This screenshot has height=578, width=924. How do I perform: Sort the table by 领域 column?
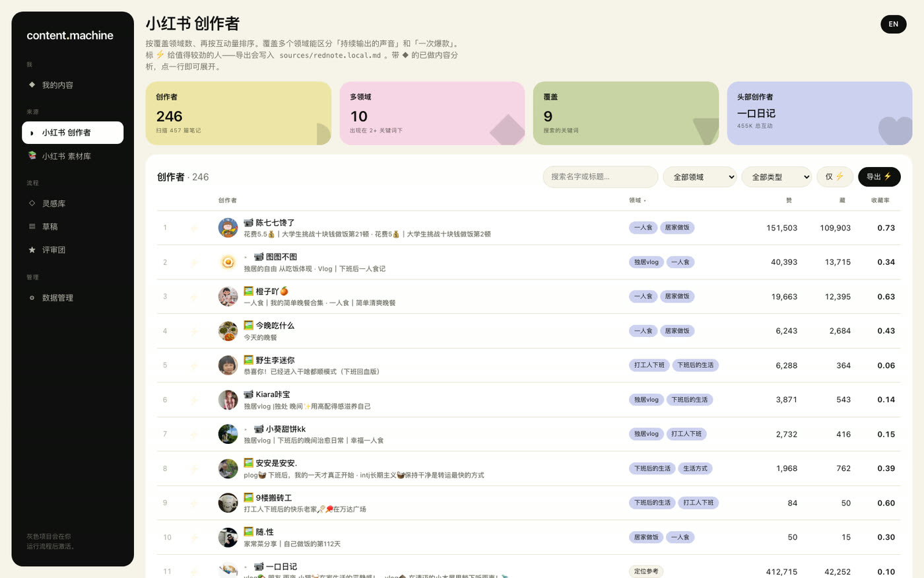click(x=637, y=200)
